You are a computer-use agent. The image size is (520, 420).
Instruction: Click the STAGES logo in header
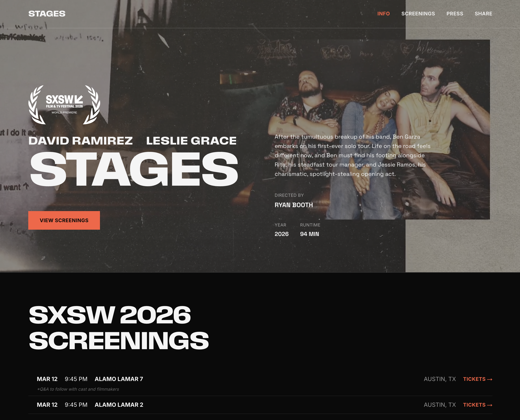click(x=47, y=14)
